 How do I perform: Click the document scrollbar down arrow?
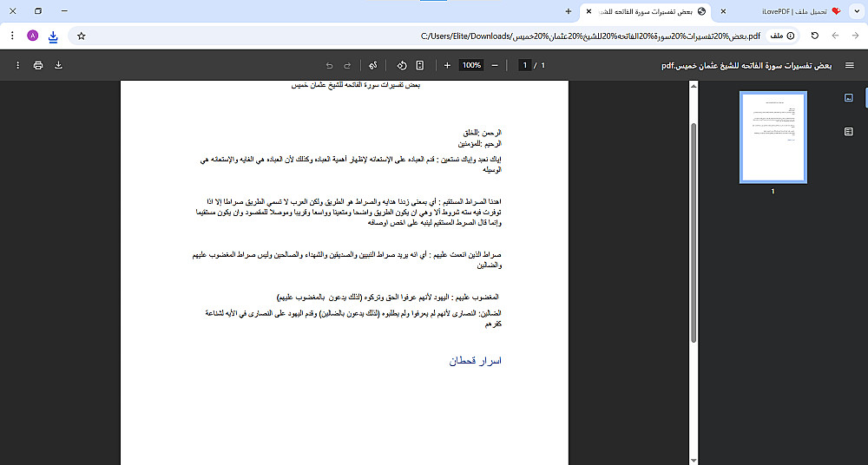point(693,460)
